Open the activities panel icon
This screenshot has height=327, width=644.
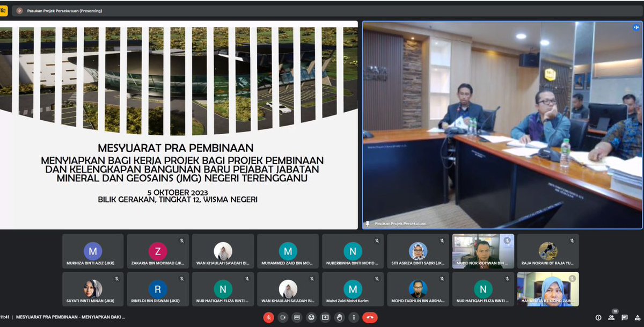[638, 318]
